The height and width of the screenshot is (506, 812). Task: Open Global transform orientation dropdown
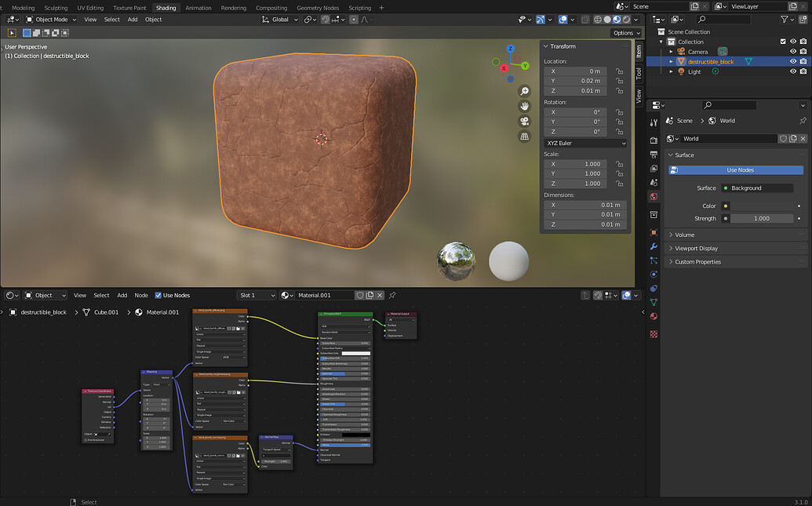point(279,19)
